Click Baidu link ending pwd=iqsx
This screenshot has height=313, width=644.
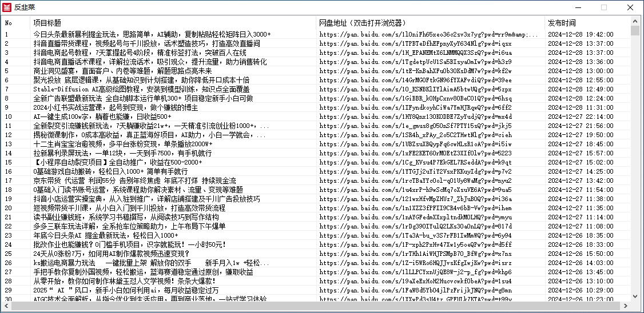(x=416, y=43)
